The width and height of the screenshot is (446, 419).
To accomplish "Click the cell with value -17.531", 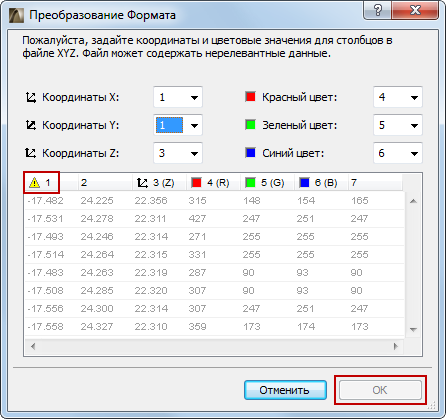I will [45, 219].
